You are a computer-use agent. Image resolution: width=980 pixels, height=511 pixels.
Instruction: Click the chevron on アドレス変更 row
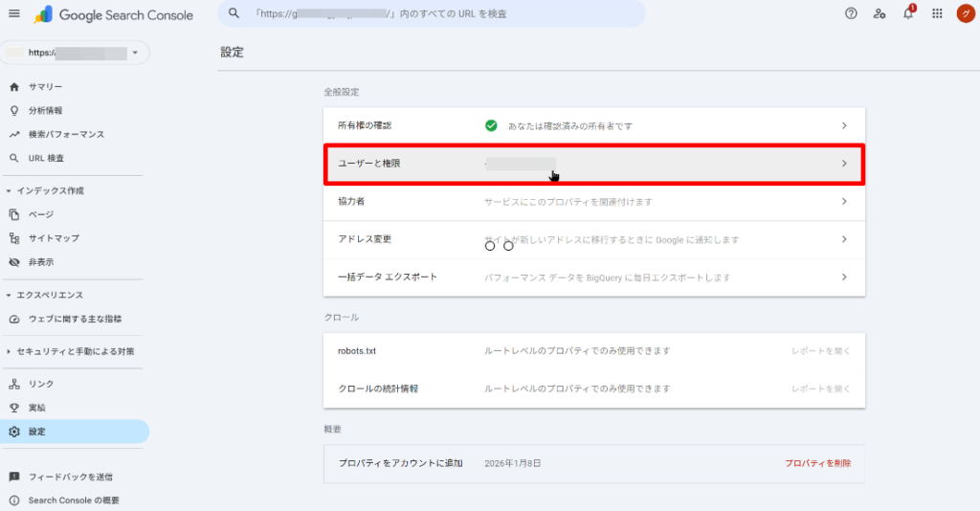[x=844, y=239]
